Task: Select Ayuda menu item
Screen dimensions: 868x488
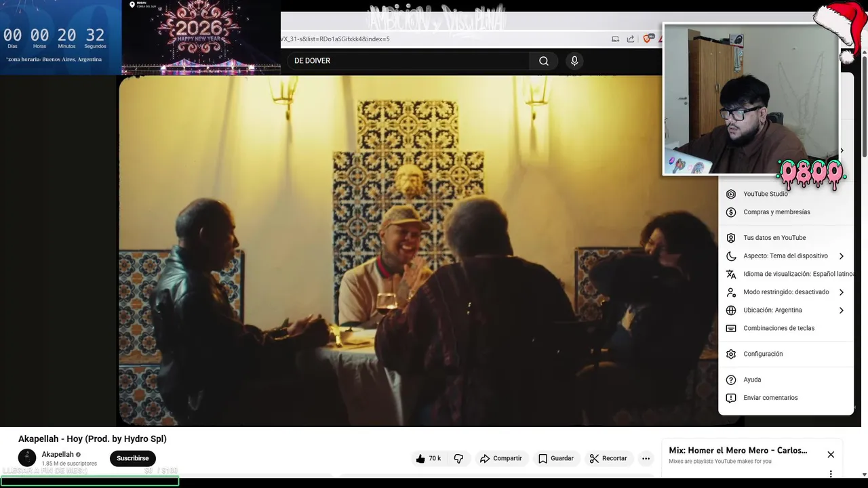Action: pyautogui.click(x=786, y=380)
